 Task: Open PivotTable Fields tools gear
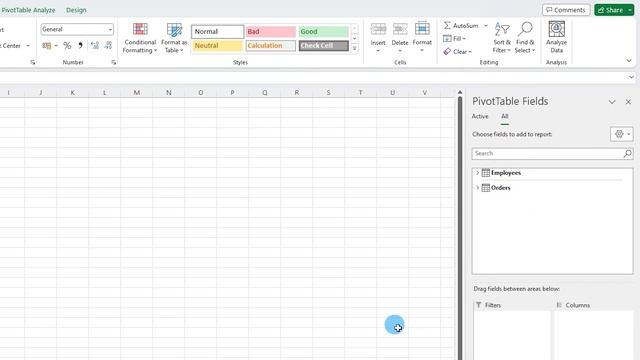pyautogui.click(x=622, y=134)
